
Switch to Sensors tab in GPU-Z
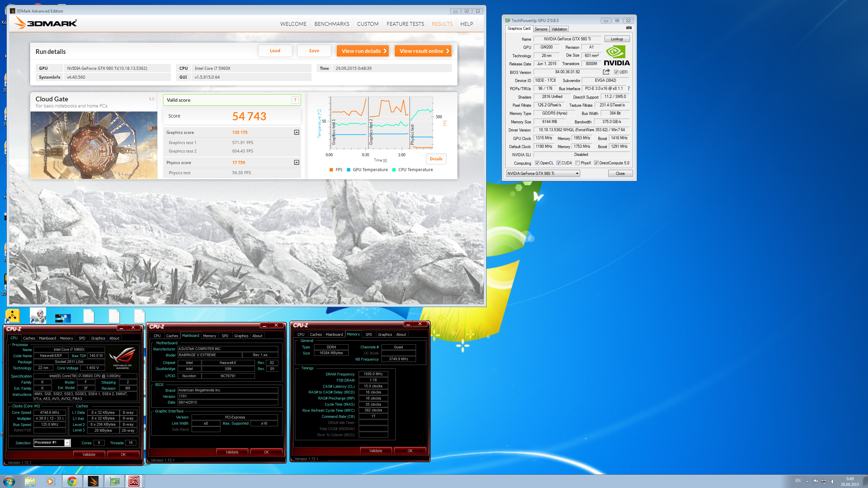541,29
